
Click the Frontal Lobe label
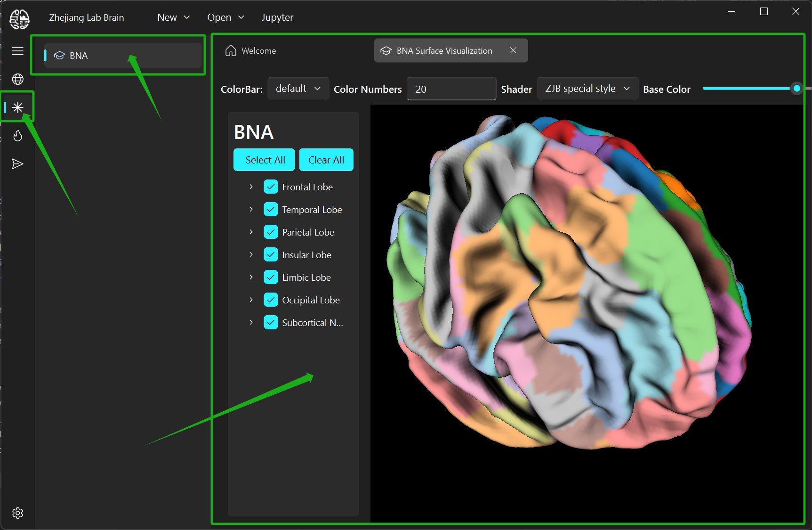307,187
